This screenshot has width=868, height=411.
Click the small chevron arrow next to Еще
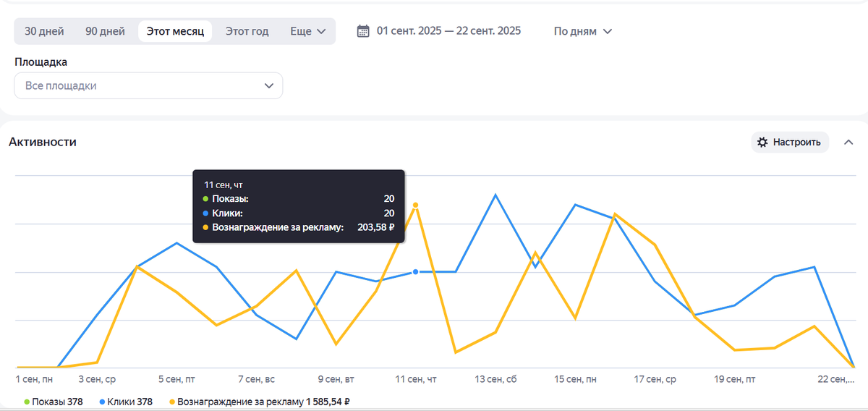pos(321,31)
